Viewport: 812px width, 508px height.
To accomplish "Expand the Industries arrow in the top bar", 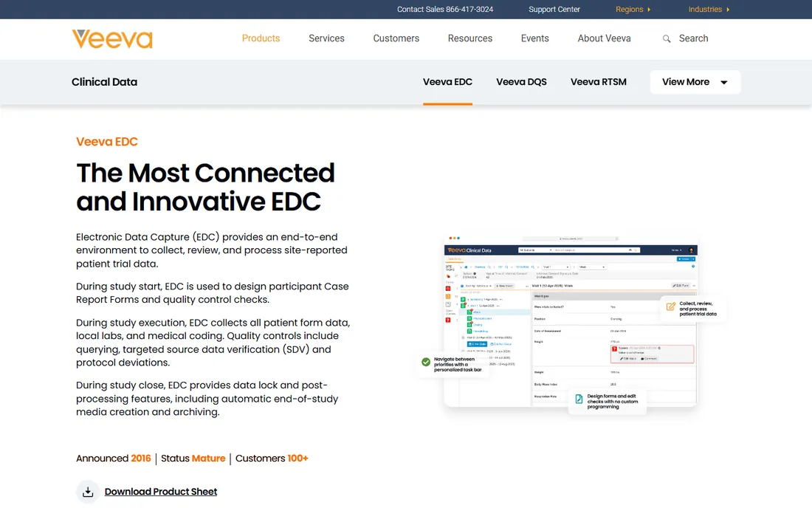I will [728, 10].
